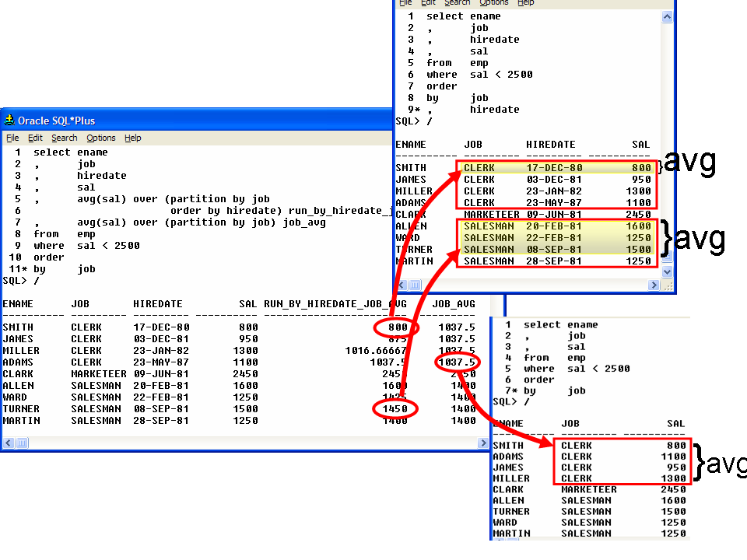The width and height of the screenshot is (747, 560).
Task: Click the red-circled 1037.5 JOB_AVG value
Action: coord(457,362)
